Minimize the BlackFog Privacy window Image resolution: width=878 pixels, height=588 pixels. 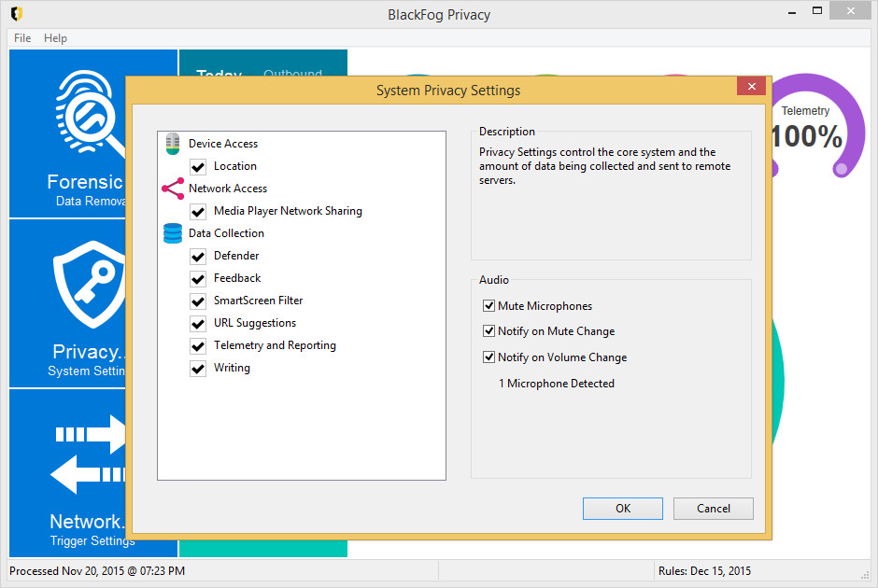click(792, 12)
